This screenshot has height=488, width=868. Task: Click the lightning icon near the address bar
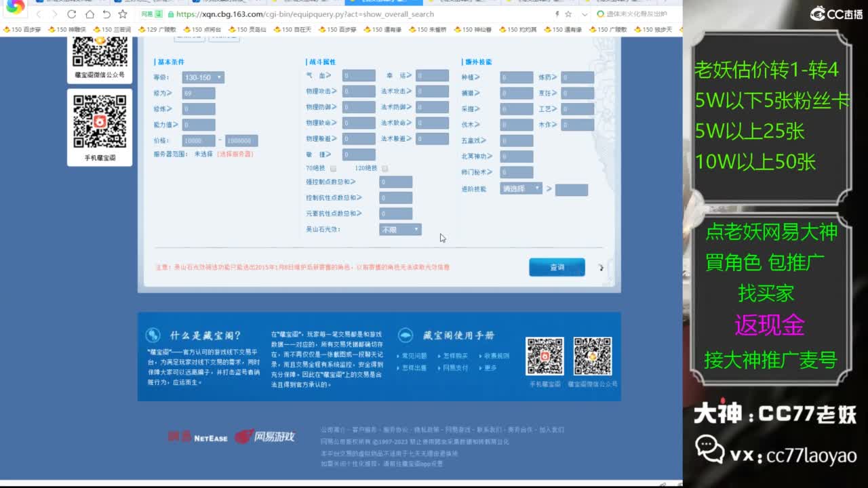(556, 14)
